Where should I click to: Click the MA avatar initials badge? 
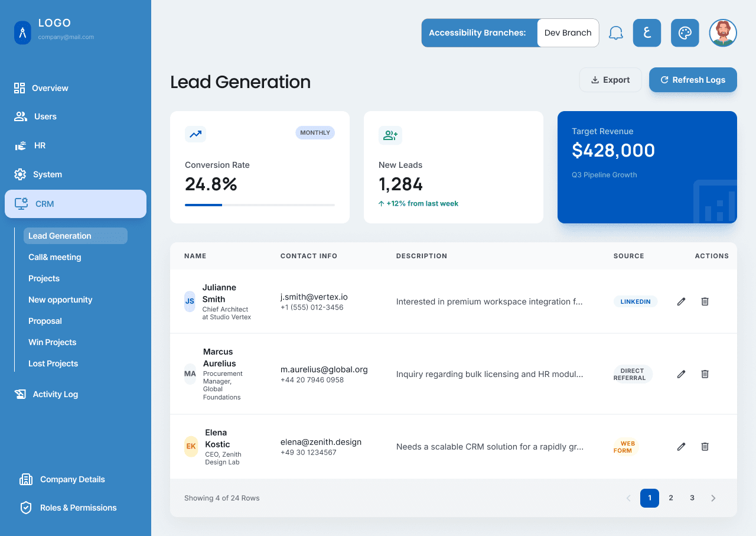(x=190, y=374)
